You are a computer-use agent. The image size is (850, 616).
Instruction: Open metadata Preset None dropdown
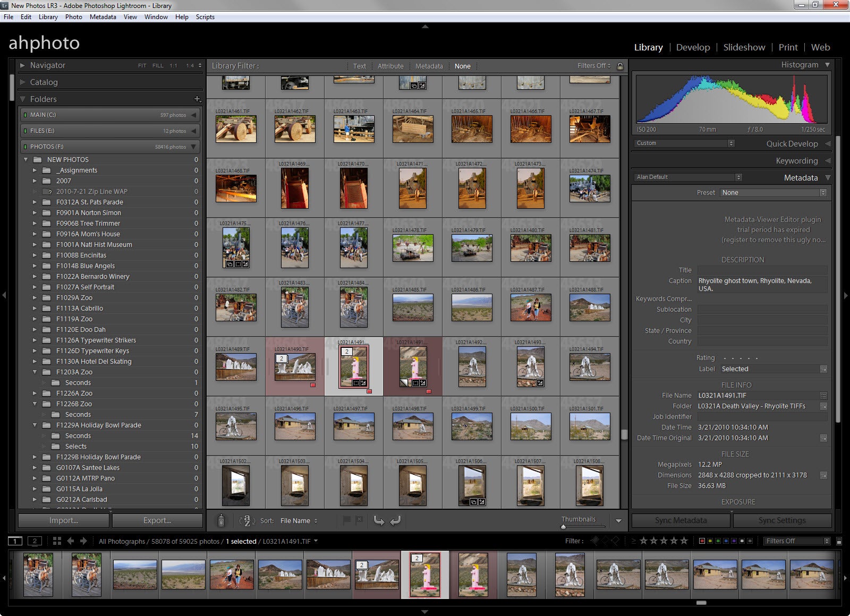pos(773,193)
